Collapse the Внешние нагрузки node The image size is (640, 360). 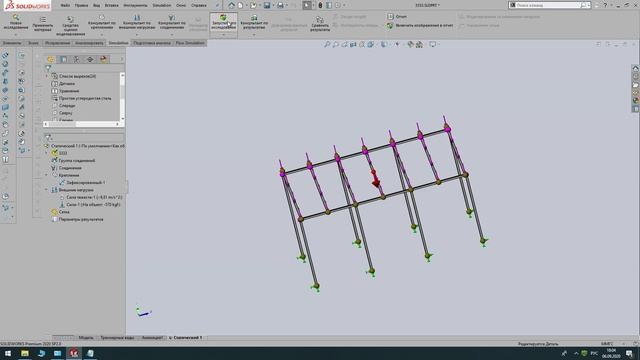(46, 190)
